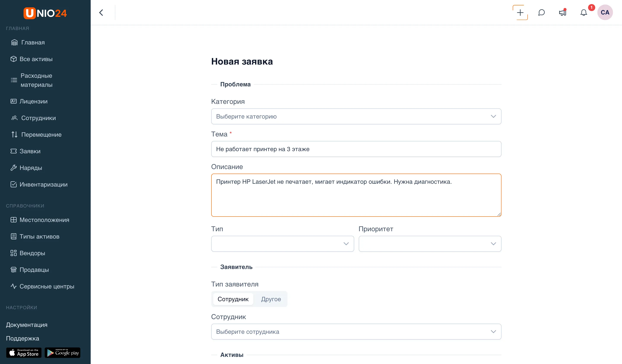Click the Наряды wrench icon

click(14, 168)
